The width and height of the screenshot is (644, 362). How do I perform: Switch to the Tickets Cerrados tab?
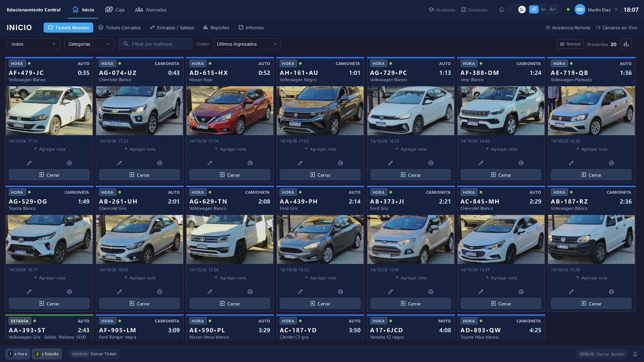coord(120,28)
